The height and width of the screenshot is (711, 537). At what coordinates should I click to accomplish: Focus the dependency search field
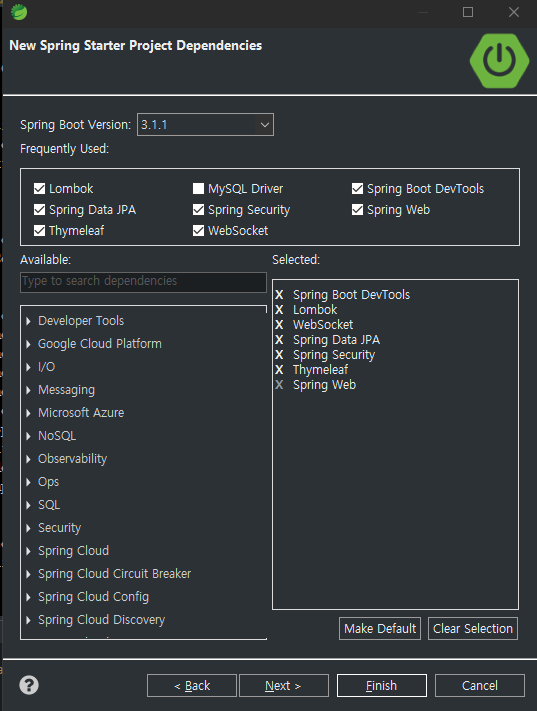point(143,282)
